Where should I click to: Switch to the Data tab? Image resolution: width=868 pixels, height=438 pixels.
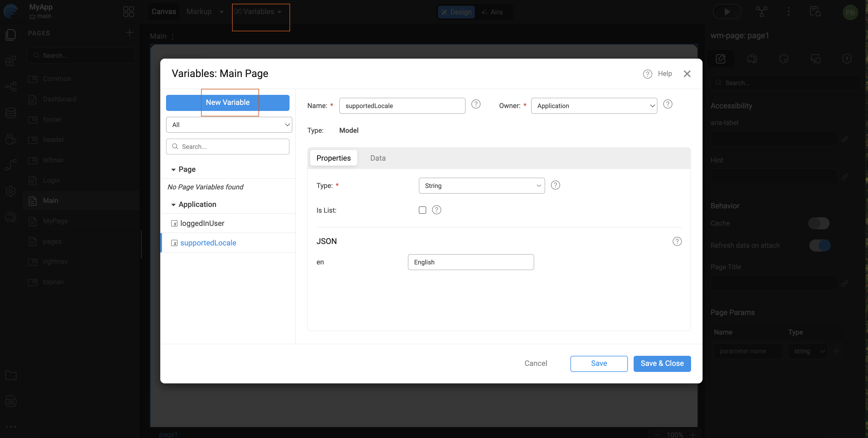pos(378,158)
